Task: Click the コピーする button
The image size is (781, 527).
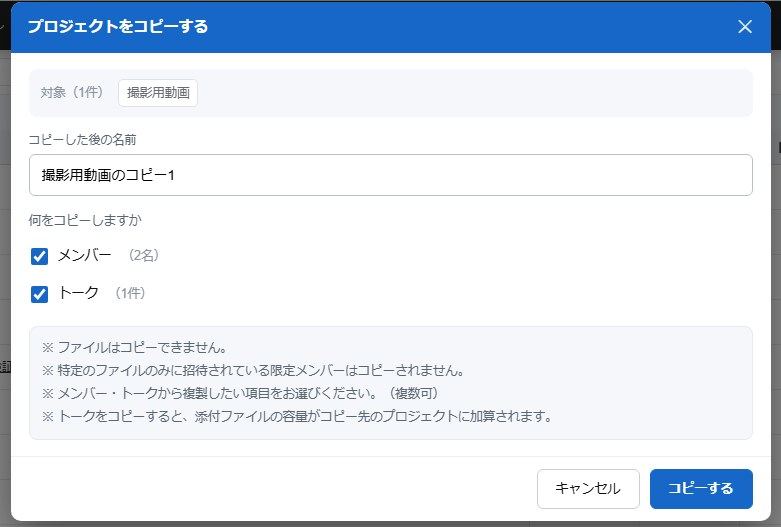Action: click(x=701, y=488)
